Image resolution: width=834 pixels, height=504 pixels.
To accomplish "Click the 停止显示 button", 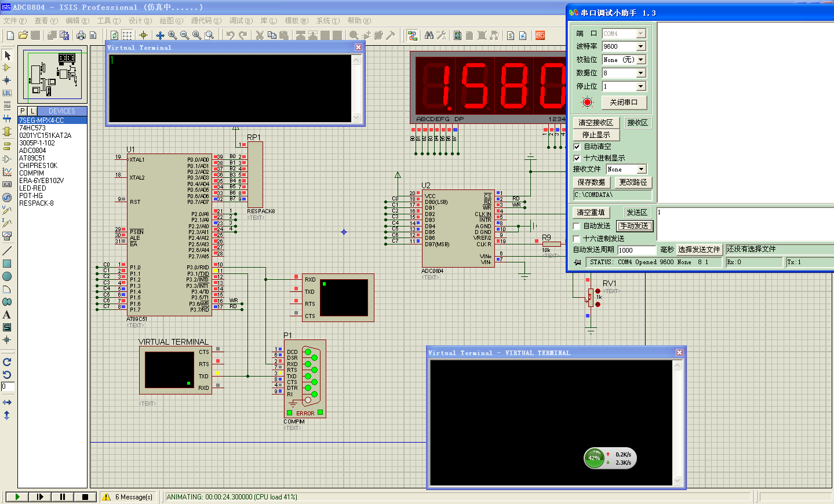I will pyautogui.click(x=596, y=135).
